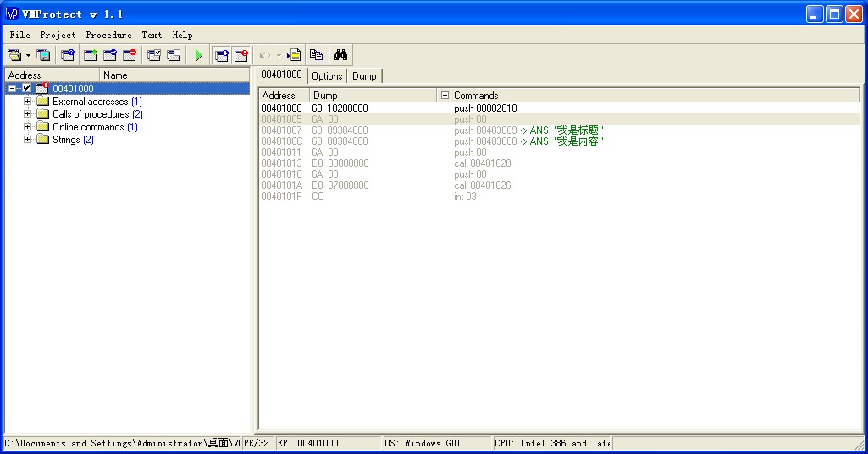Select row at address 00401018
Viewport: 868px width, 454px height.
(x=559, y=174)
